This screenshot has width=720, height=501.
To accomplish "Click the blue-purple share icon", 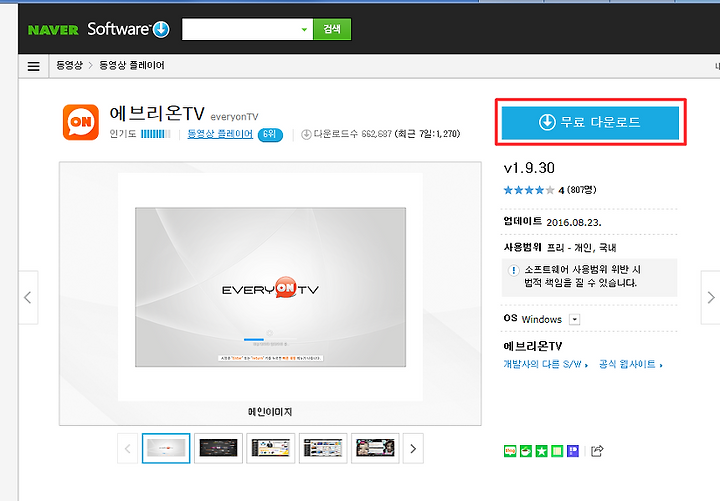I will [x=573, y=451].
